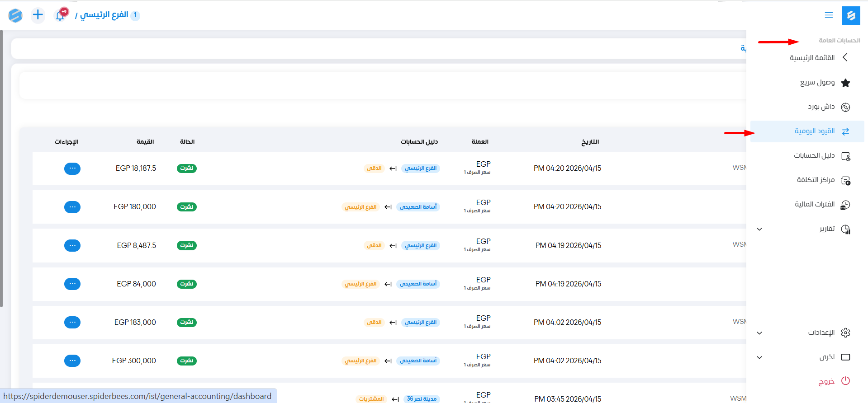Screen dimensions: 868x403
Task: Open financial periods (الفترات المالية)
Action: [815, 204]
